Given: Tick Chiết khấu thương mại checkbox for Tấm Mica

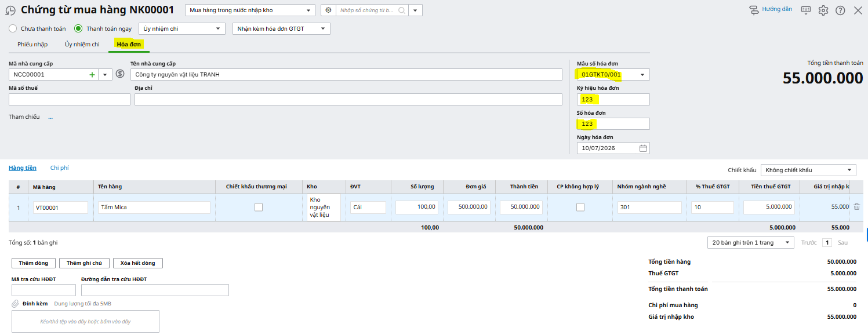Looking at the screenshot, I should coord(259,207).
